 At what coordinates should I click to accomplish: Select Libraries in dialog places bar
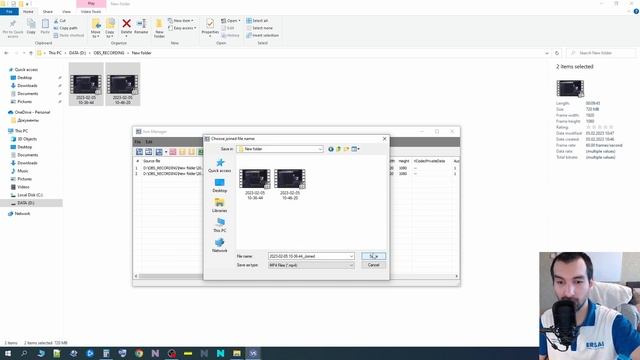click(x=220, y=205)
